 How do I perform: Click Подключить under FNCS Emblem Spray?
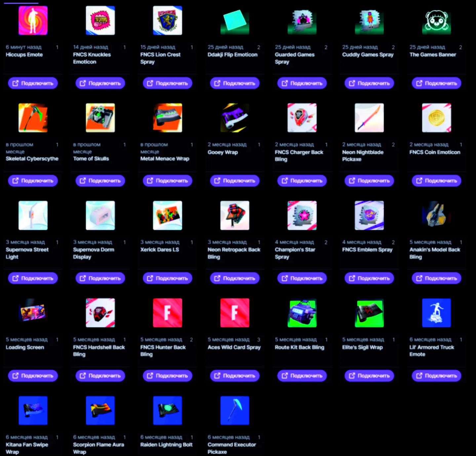(369, 278)
